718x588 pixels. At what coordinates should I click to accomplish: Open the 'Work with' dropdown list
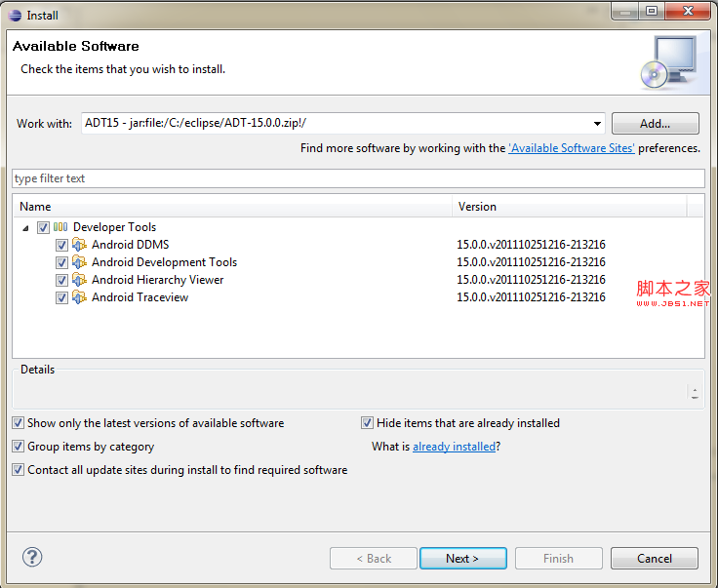coord(597,124)
